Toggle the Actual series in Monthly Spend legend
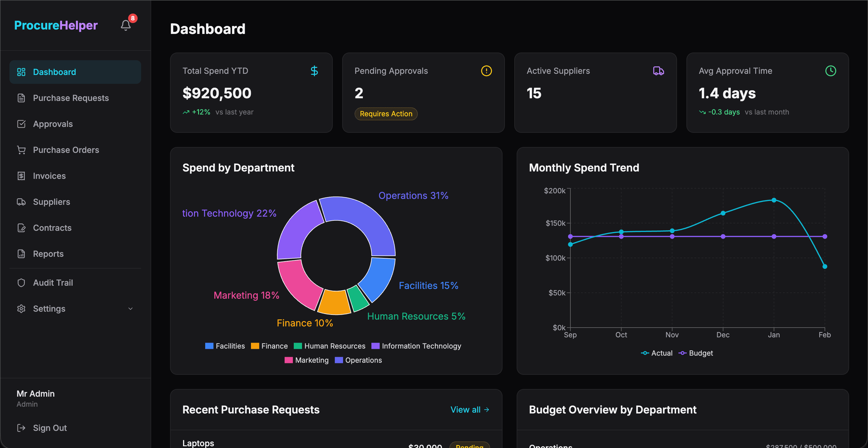This screenshot has width=868, height=448. pyautogui.click(x=656, y=353)
